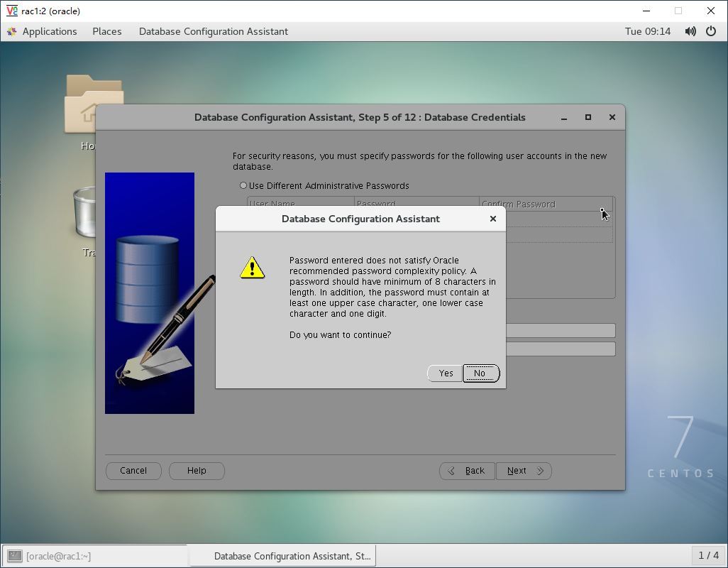Click the Next button in the wizard

(x=524, y=471)
